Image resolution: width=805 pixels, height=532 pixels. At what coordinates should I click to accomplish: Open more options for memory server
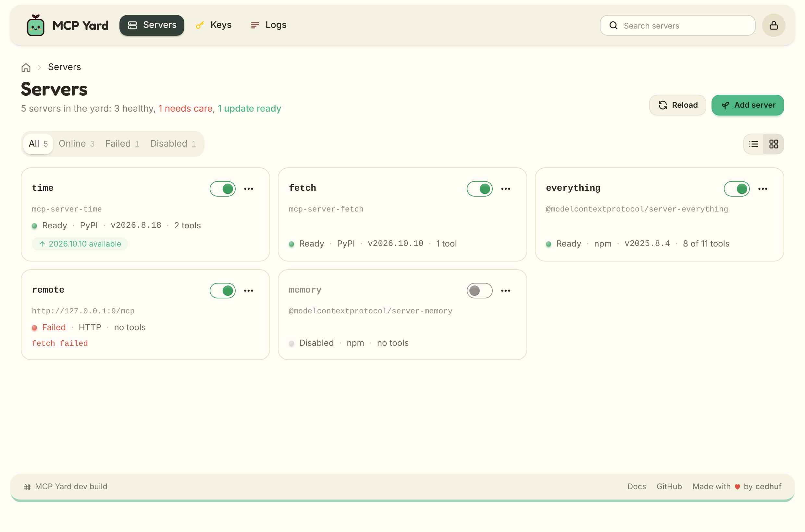(505, 290)
